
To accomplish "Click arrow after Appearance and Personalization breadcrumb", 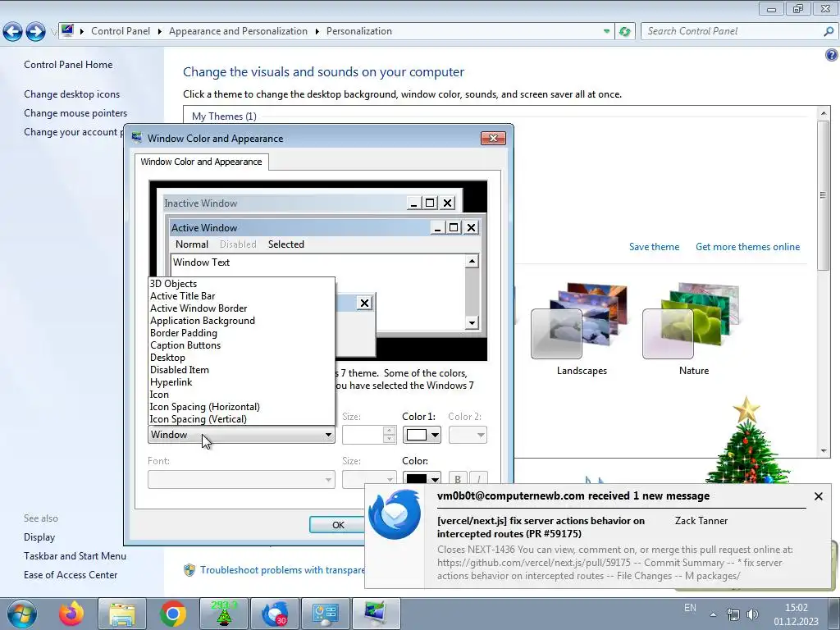I will (317, 32).
